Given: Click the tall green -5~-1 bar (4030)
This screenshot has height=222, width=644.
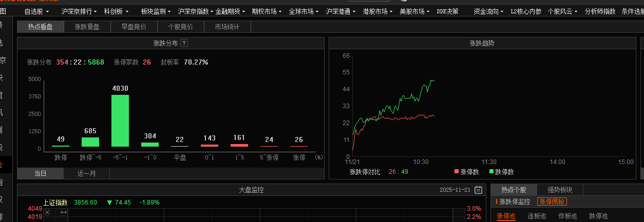Looking at the screenshot, I should coord(120,120).
